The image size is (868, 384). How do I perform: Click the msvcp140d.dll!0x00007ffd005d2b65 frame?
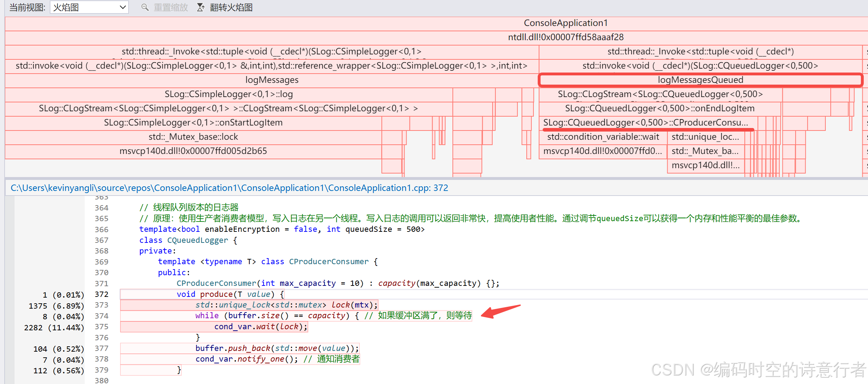(x=193, y=151)
